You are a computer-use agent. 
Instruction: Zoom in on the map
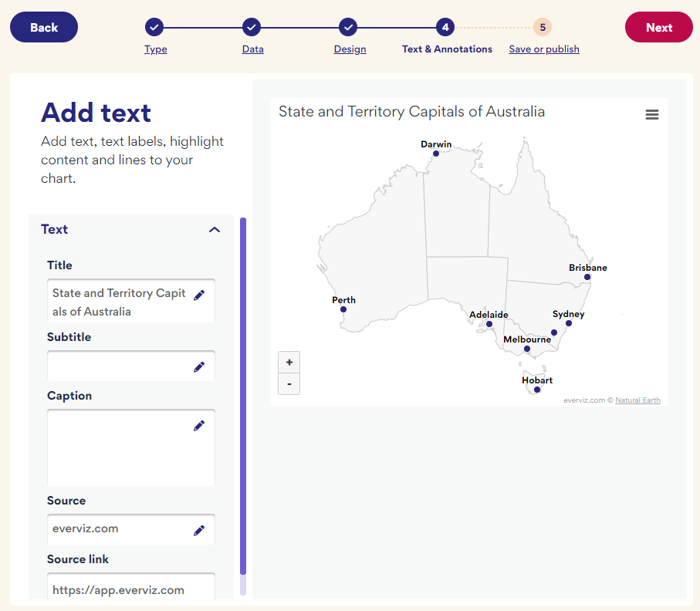tap(289, 363)
